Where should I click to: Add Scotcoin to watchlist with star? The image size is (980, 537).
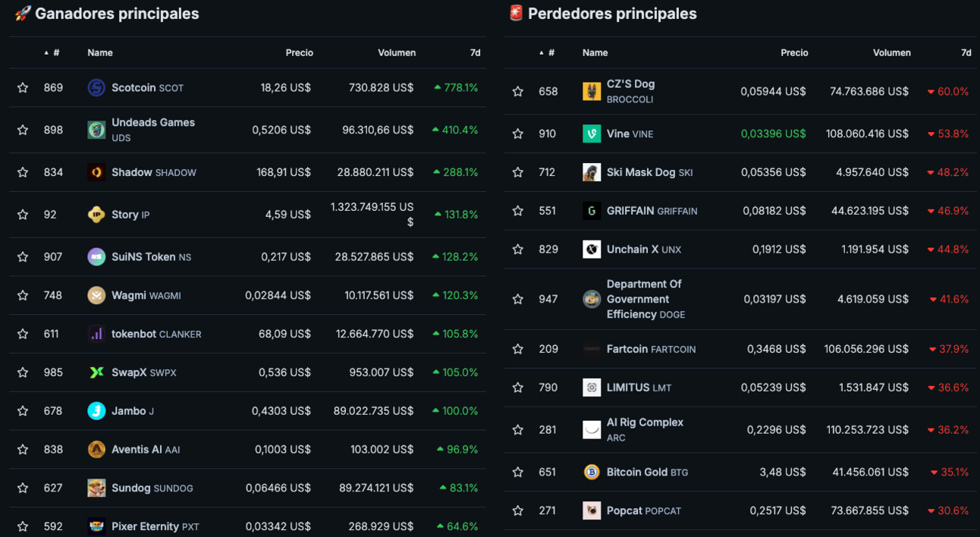23,88
